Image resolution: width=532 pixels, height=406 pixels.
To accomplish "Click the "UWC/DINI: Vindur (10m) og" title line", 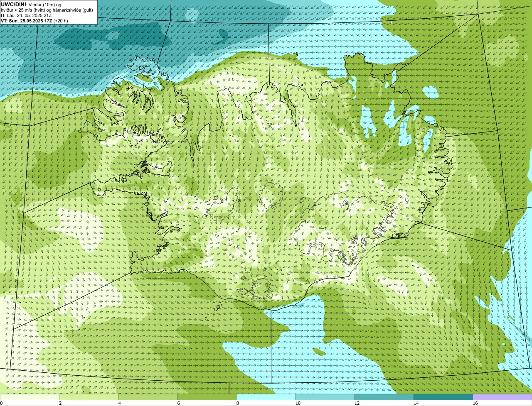I will (31, 4).
